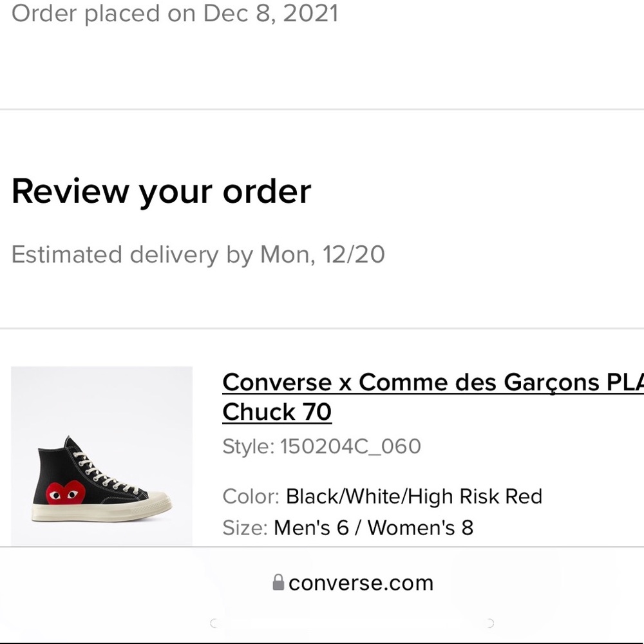The image size is (644, 644).
Task: Select the Review your order heading
Action: tap(162, 191)
